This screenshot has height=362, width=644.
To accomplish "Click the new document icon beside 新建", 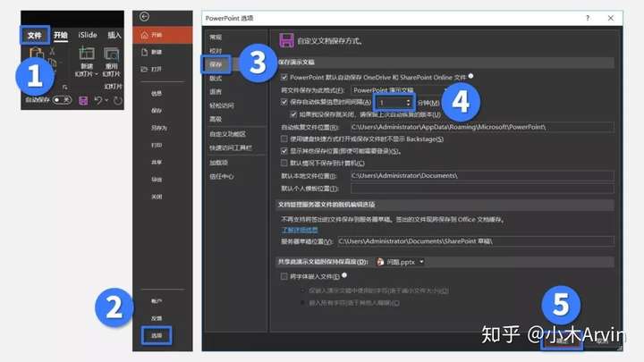I will coord(145,52).
